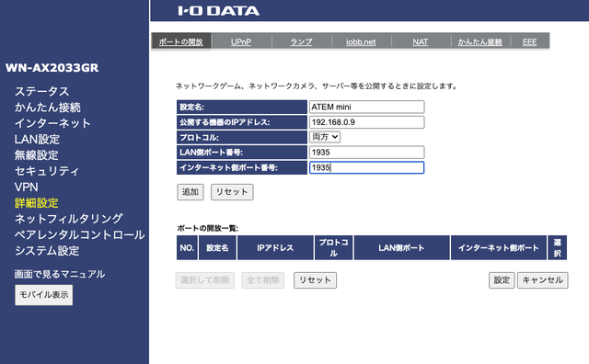Click the モバイル表示 button
This screenshot has width=589, height=364.
(43, 295)
